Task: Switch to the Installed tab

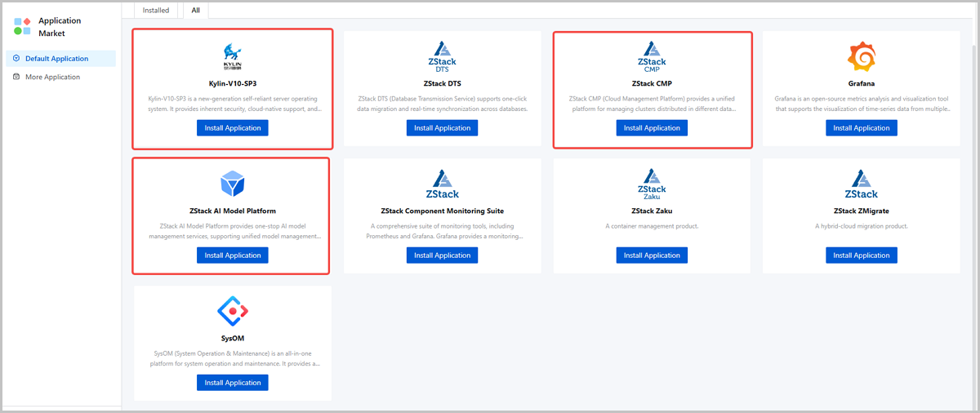Action: (x=155, y=11)
